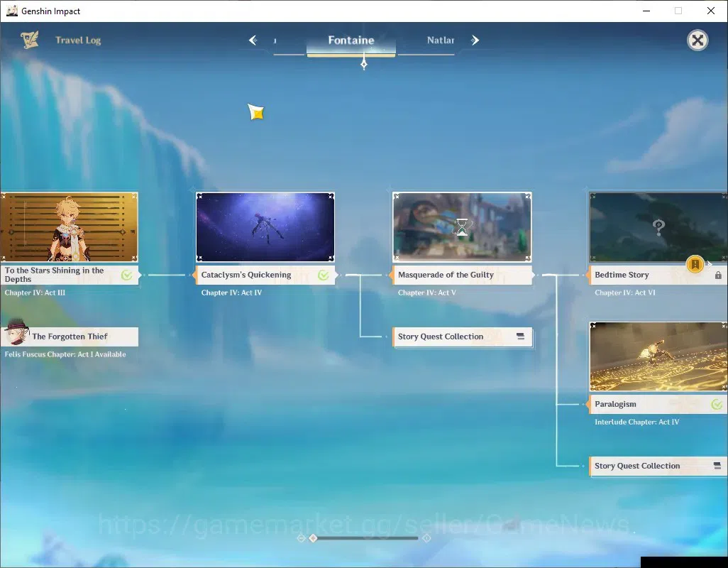Image resolution: width=728 pixels, height=568 pixels.
Task: Minimize the Genshin Impact window
Action: point(646,11)
